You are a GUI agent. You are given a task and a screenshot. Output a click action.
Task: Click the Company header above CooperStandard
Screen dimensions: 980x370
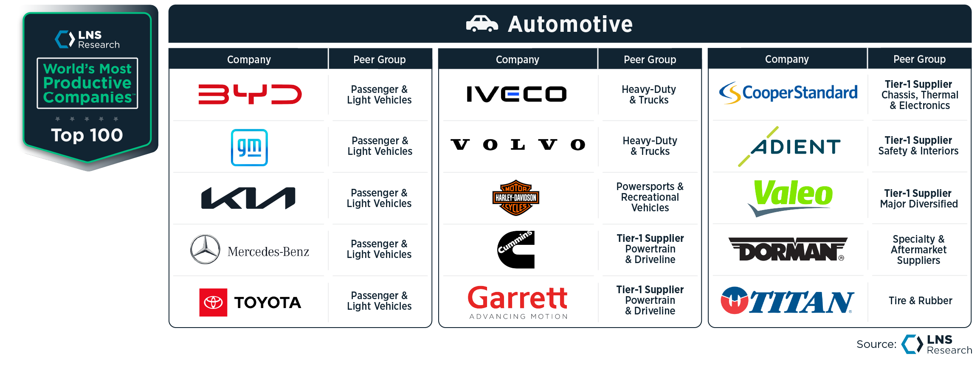pos(787,59)
